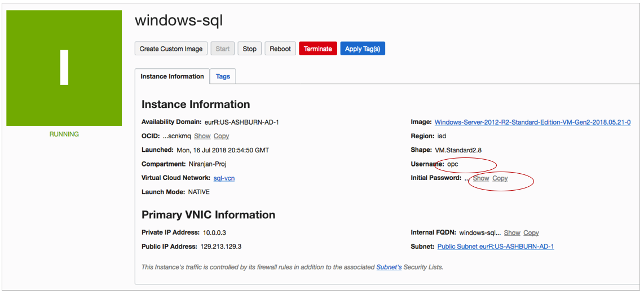Show the full internal FQDN

pyautogui.click(x=512, y=232)
